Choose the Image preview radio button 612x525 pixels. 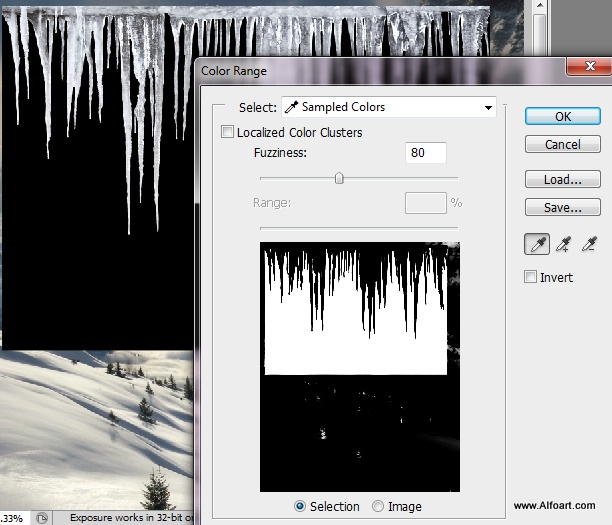click(379, 506)
